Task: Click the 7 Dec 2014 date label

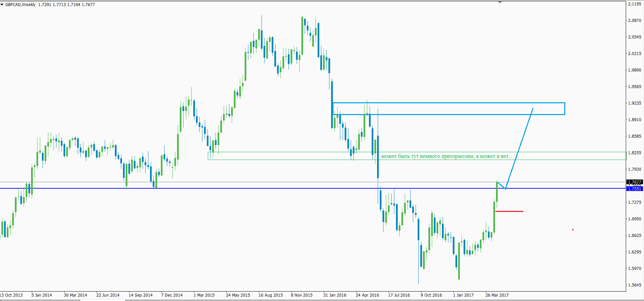Action: [x=172, y=295]
